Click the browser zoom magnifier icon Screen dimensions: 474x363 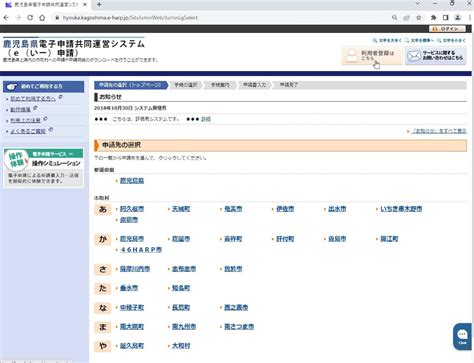click(395, 18)
